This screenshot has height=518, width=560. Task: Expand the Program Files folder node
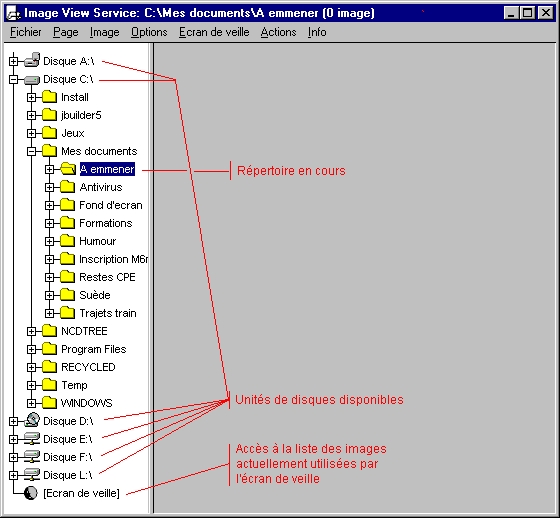coord(31,349)
